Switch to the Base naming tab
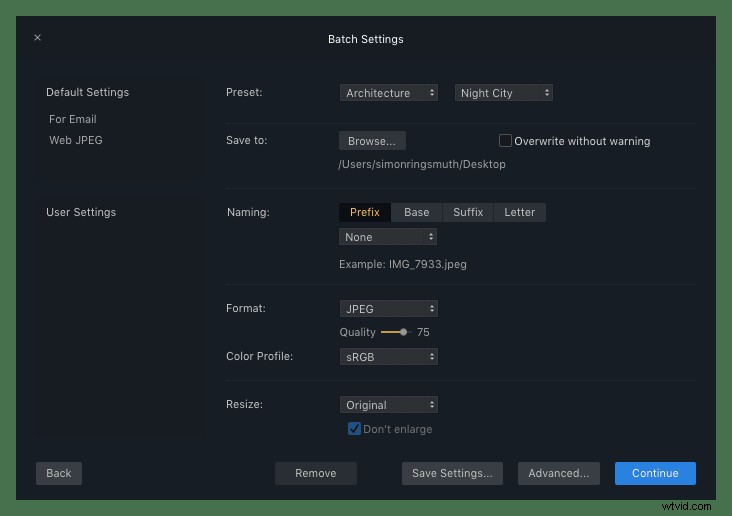This screenshot has width=732, height=516. pos(416,212)
